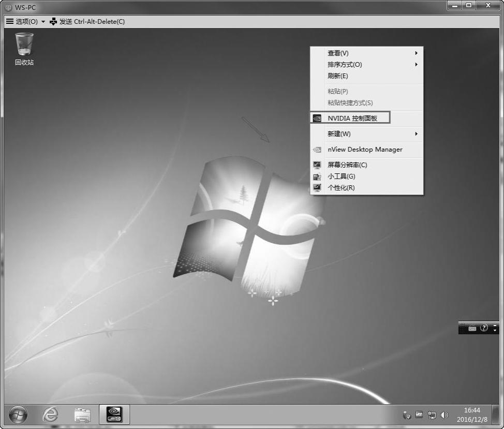Viewport: 504px width, 429px height.
Task: Click the VMware Tools tray icon
Action: (x=419, y=415)
